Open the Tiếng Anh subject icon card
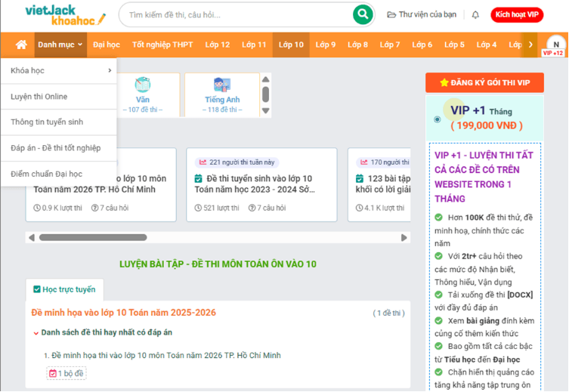The width and height of the screenshot is (569, 392). [222, 94]
